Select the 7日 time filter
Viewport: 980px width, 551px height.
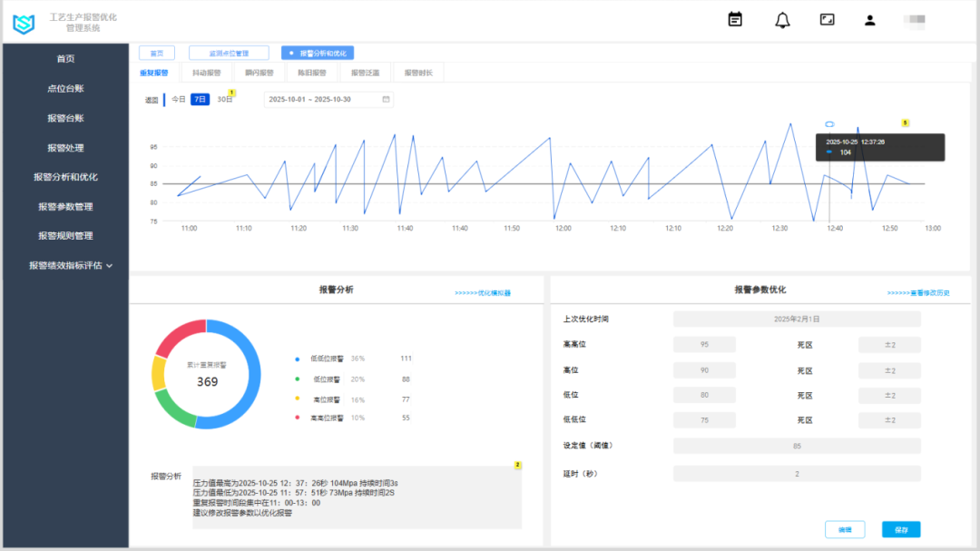[200, 99]
